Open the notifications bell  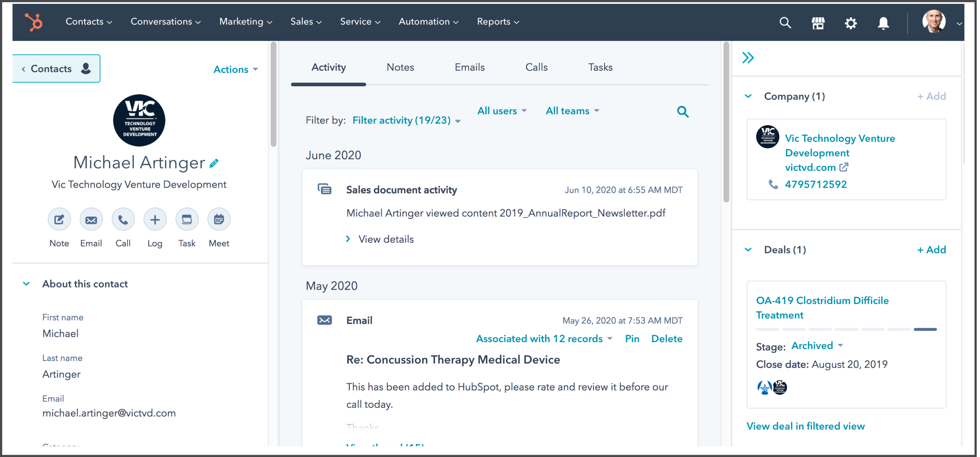pos(883,23)
